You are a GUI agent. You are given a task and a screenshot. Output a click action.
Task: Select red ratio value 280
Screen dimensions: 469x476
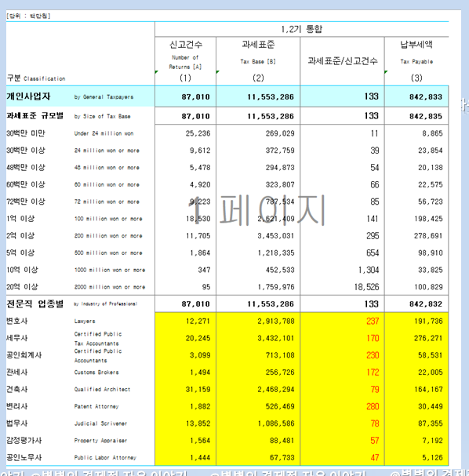click(x=373, y=406)
